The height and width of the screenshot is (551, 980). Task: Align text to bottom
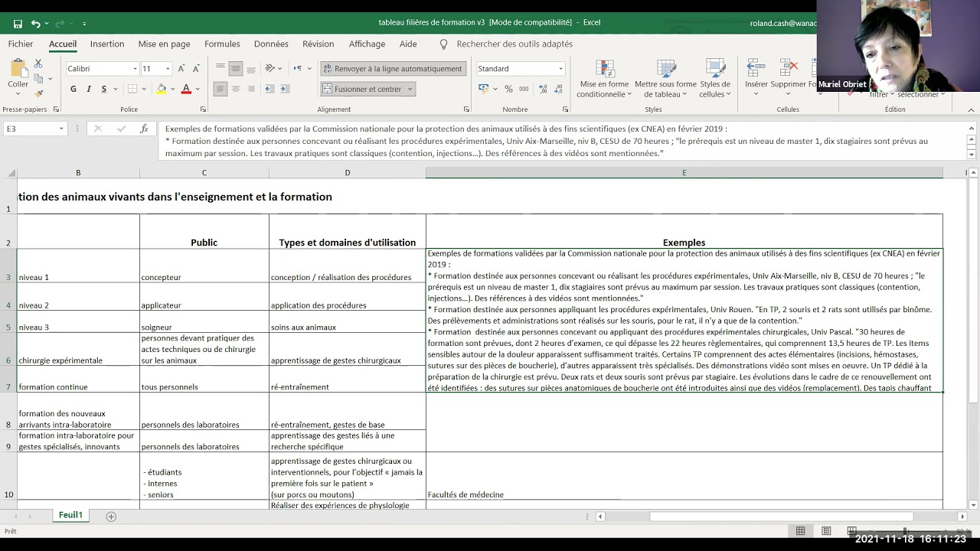coord(251,68)
